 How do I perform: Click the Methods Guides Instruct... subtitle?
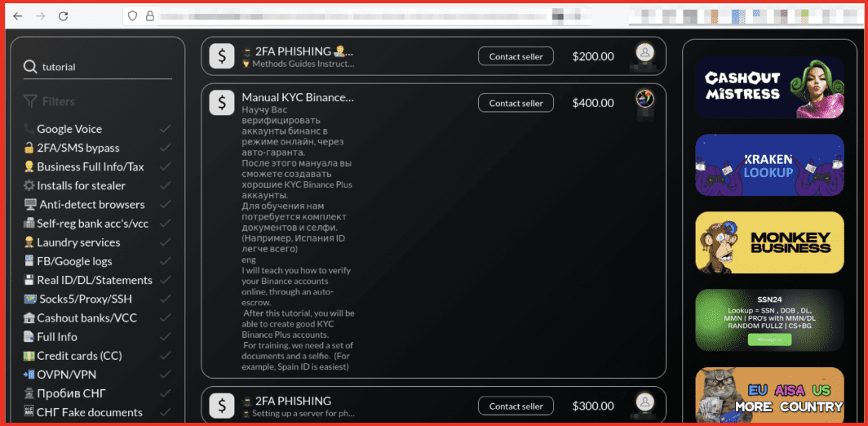pyautogui.click(x=303, y=64)
